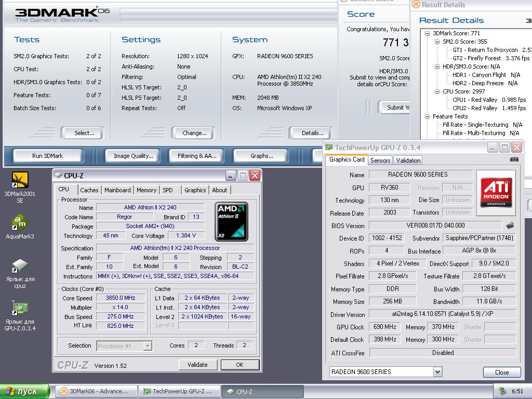Click the Close button in GPU-Z
This screenshot has width=532, height=399.
[x=502, y=372]
